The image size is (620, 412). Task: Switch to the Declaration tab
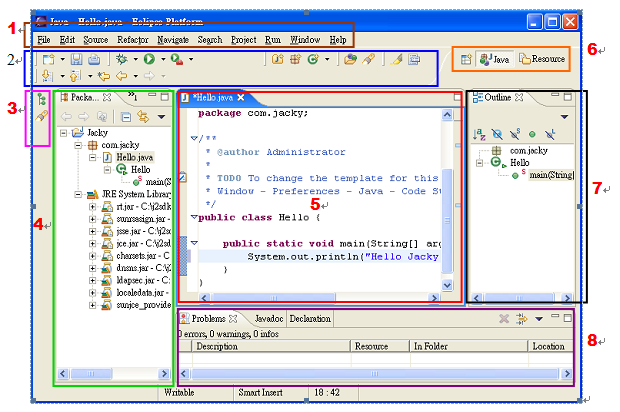pyautogui.click(x=310, y=319)
